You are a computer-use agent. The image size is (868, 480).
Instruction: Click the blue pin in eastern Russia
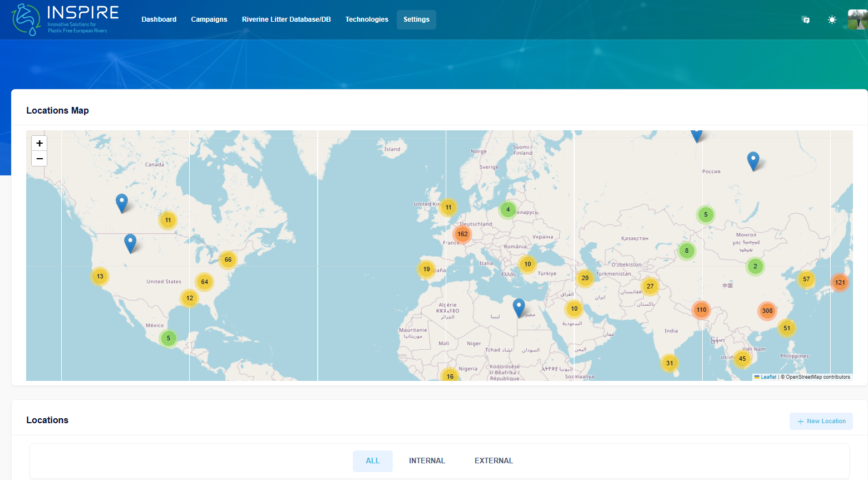(753, 160)
